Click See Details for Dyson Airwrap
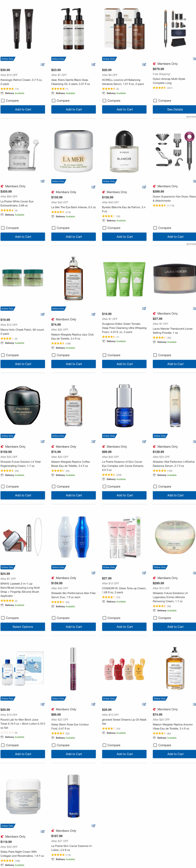196x868 pixels. click(175, 110)
